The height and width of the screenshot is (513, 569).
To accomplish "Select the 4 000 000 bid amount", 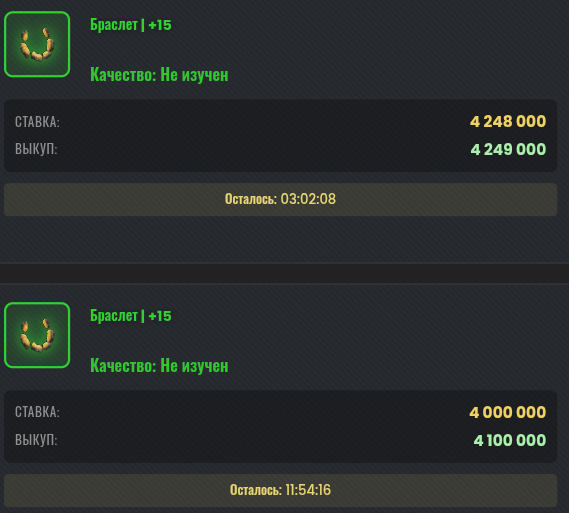I will pyautogui.click(x=508, y=413).
